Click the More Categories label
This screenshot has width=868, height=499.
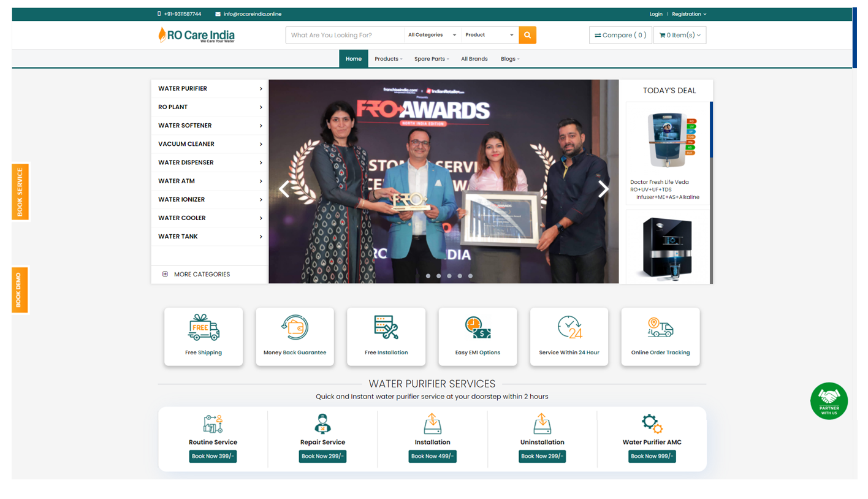202,274
